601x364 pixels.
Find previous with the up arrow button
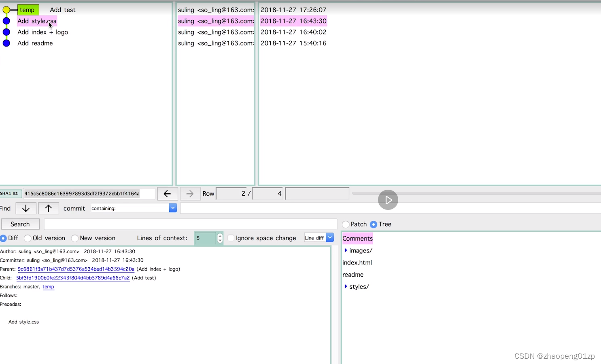click(49, 208)
